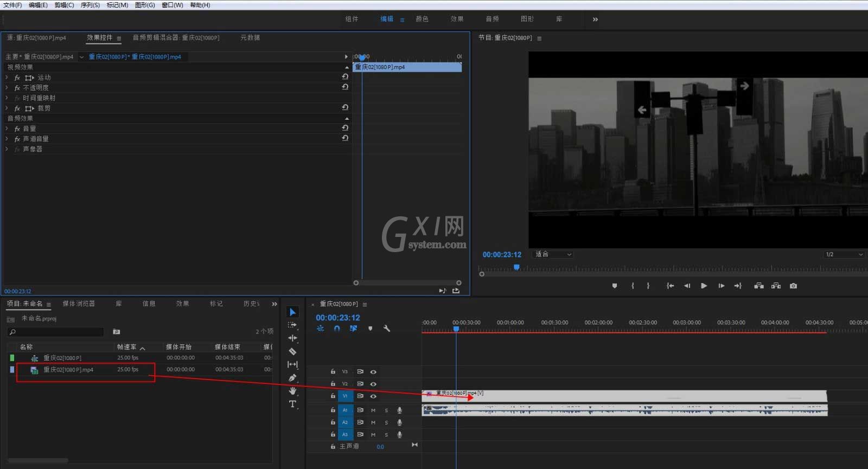
Task: Reset the Crop effect parameters
Action: pyautogui.click(x=345, y=107)
